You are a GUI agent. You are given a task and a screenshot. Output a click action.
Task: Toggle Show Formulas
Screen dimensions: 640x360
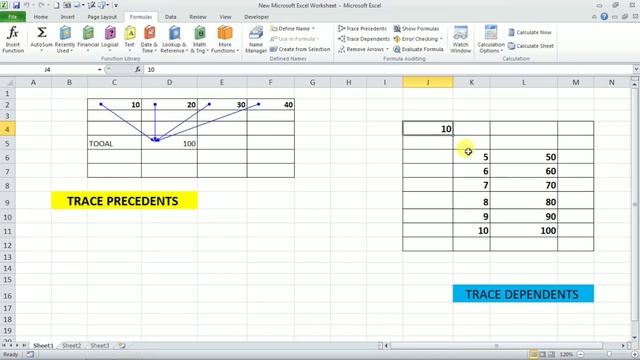[416, 29]
